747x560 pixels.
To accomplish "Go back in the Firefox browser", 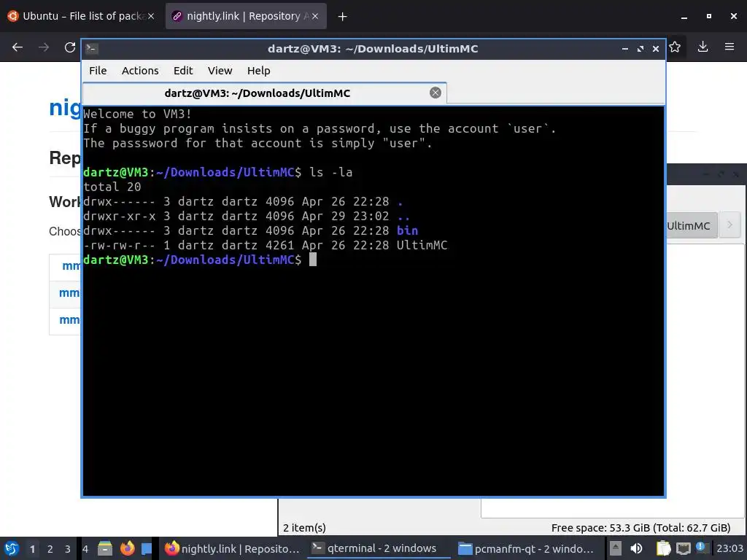I will 18,47.
